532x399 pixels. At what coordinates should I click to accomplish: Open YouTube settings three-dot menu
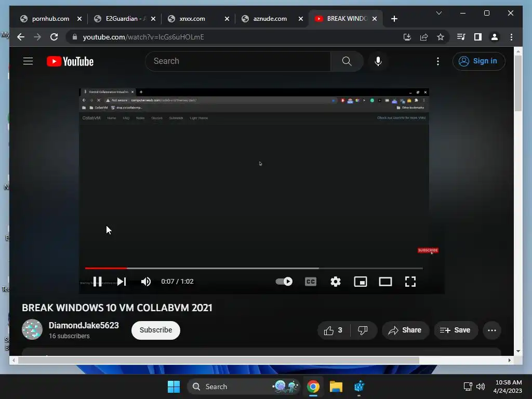point(437,61)
